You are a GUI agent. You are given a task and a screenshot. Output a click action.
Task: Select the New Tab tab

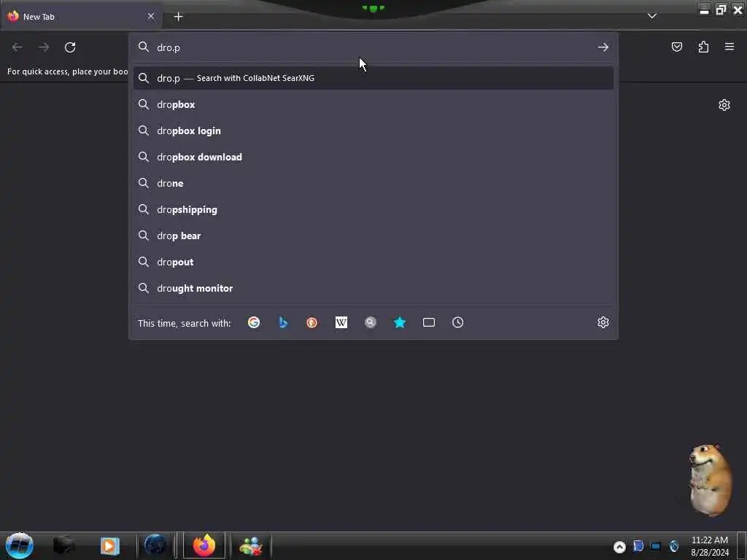tap(81, 17)
